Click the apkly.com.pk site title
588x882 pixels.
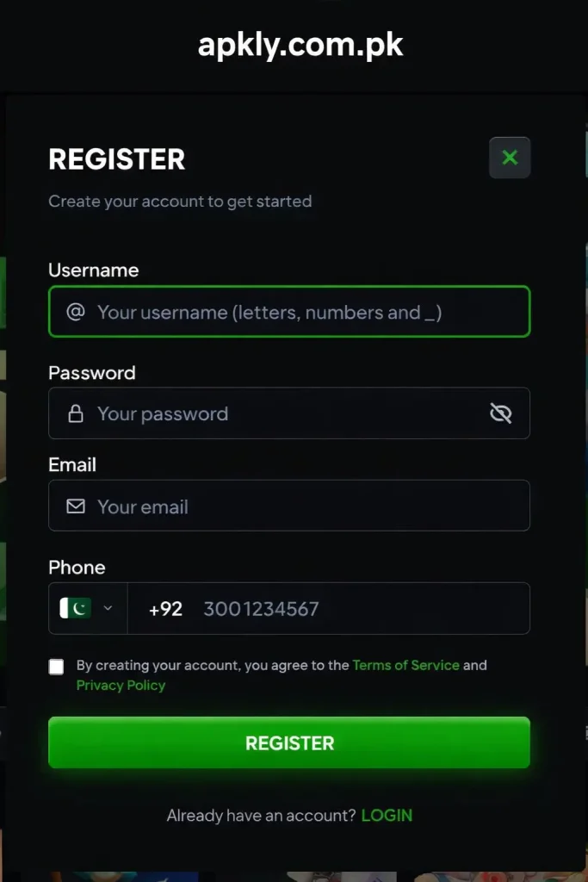(x=300, y=45)
